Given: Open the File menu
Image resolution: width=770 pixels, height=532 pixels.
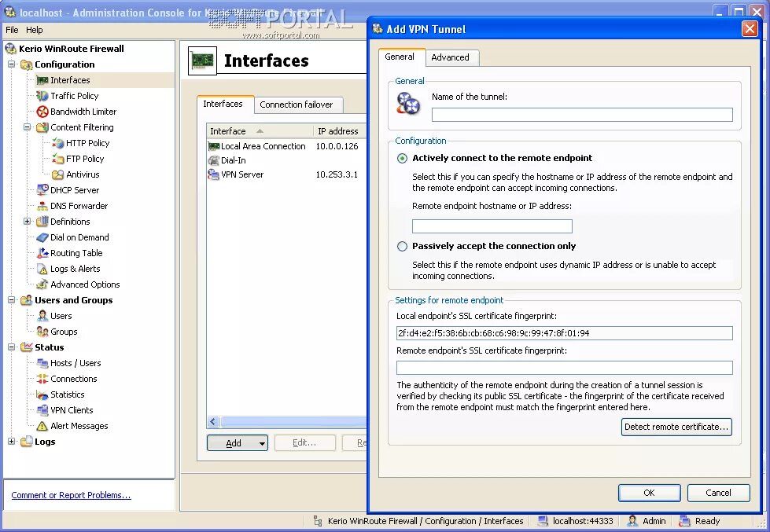Looking at the screenshot, I should click(12, 30).
